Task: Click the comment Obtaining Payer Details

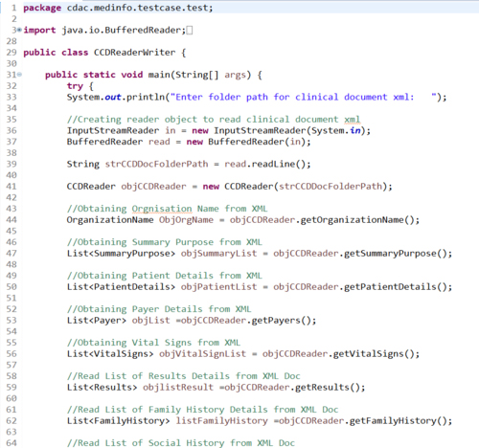Action: coord(159,309)
